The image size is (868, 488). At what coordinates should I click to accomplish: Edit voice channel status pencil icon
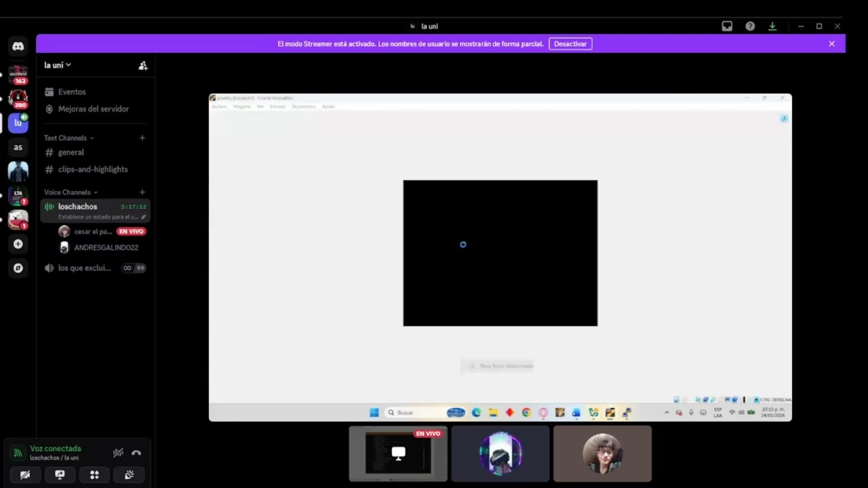click(143, 217)
